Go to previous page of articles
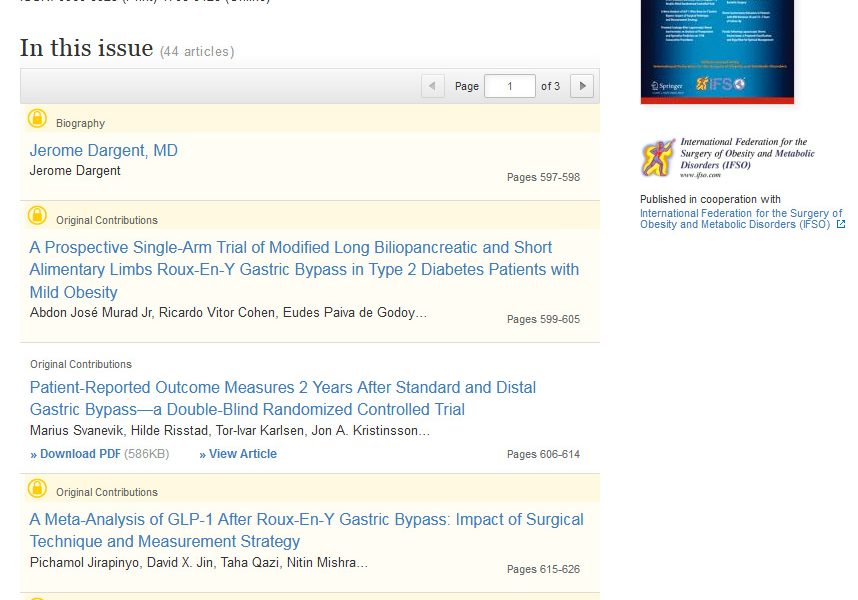This screenshot has height=600, width=858. coord(433,86)
